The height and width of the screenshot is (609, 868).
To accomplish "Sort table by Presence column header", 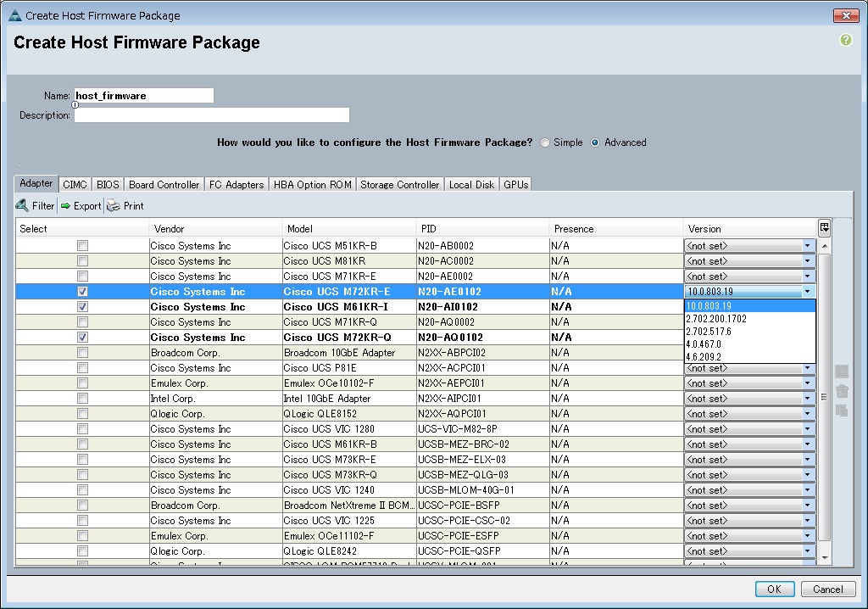I will tap(616, 228).
